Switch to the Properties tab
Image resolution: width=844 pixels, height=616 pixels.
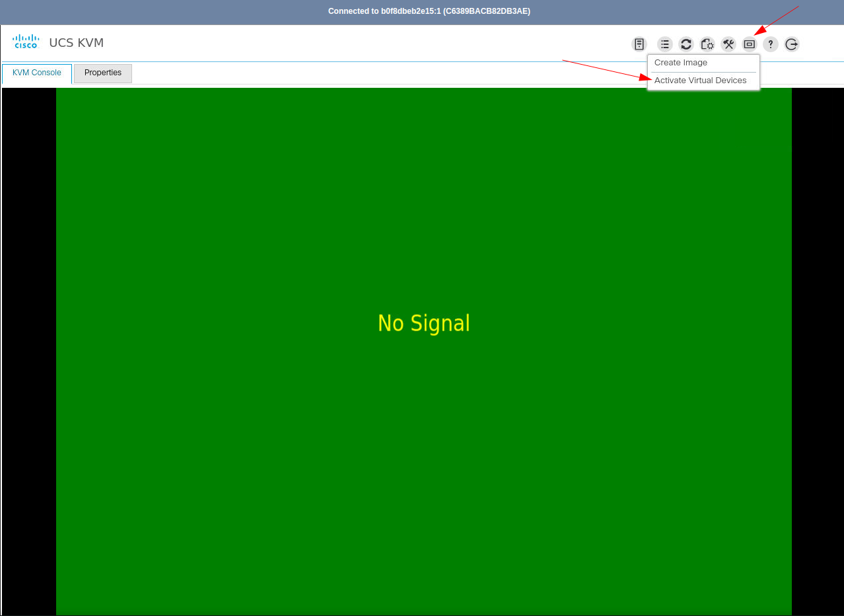point(102,73)
